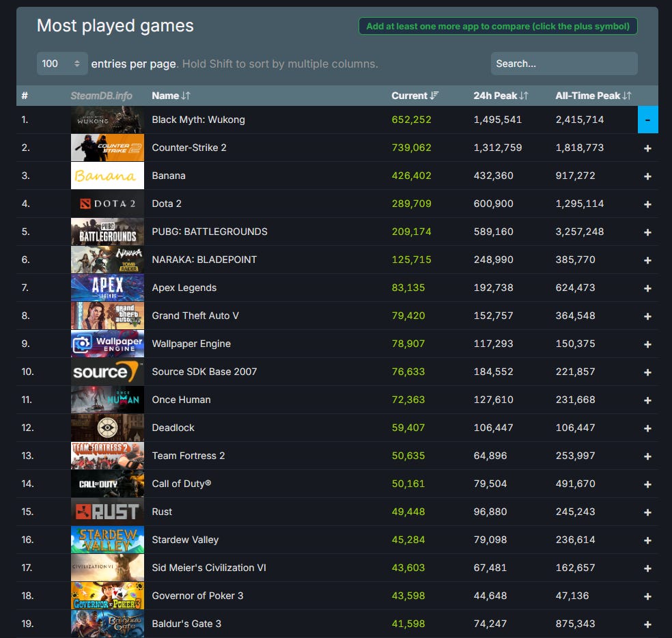Open the Rust game thumbnail
This screenshot has height=638, width=672.
[x=107, y=512]
